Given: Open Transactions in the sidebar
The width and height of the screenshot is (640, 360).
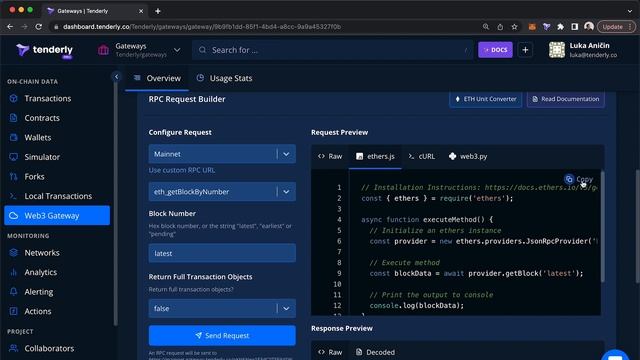Looking at the screenshot, I should (x=47, y=98).
